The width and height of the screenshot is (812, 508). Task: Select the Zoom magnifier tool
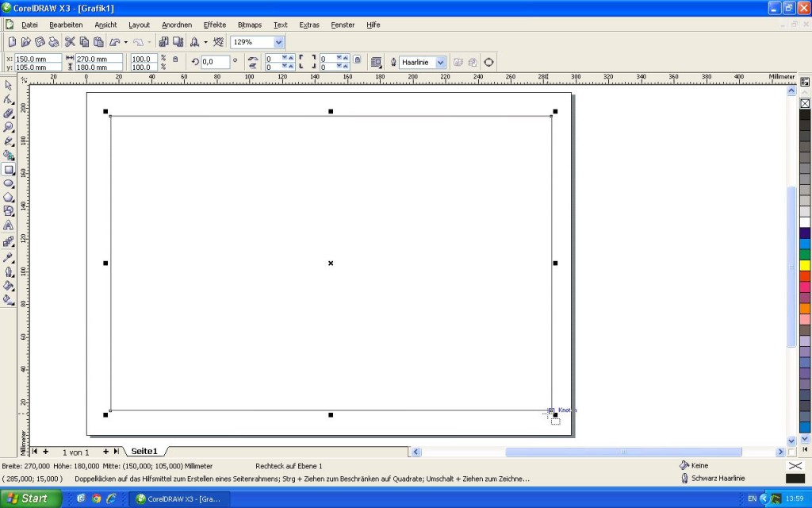click(x=8, y=127)
